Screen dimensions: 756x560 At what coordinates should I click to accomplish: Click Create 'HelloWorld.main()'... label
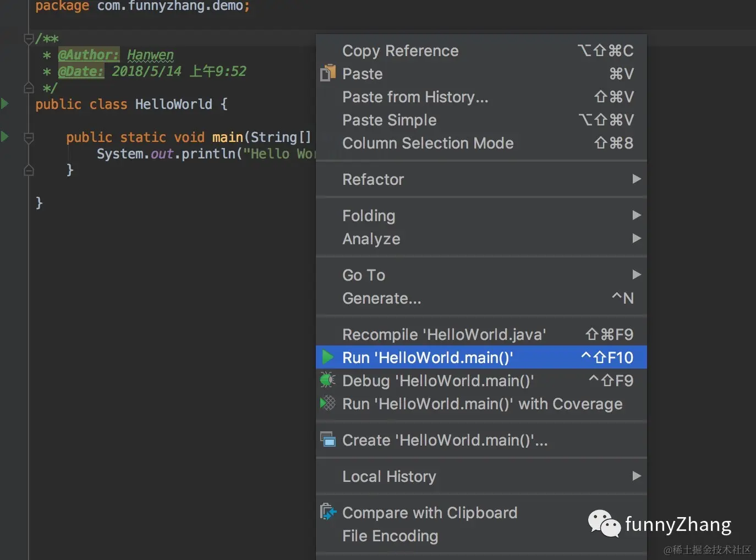pos(445,440)
